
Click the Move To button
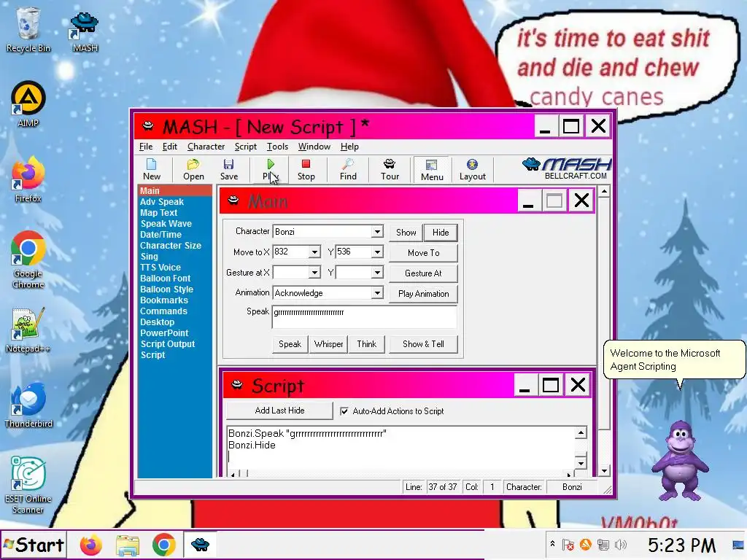[x=424, y=253]
